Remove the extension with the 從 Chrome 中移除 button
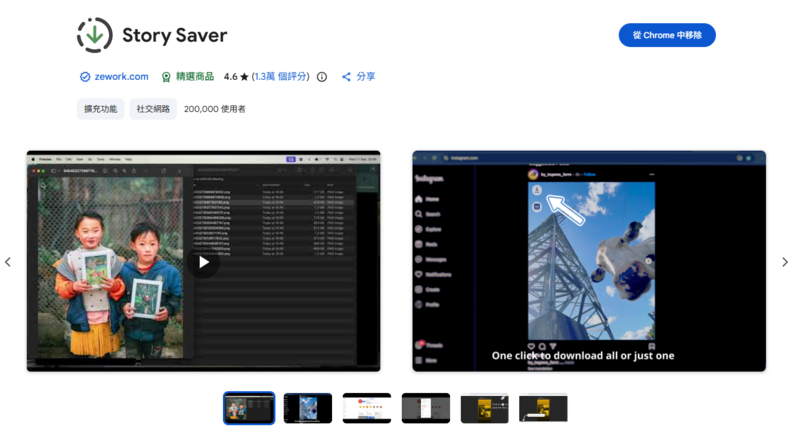 click(667, 35)
